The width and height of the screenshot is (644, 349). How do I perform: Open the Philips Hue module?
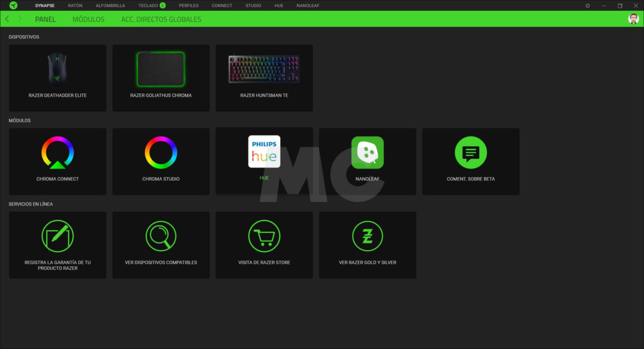click(x=264, y=151)
